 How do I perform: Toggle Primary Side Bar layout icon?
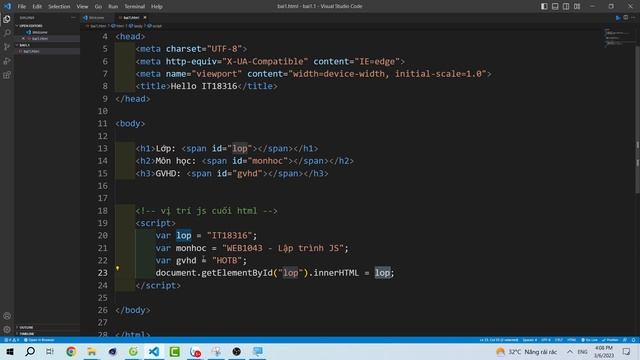pos(544,6)
